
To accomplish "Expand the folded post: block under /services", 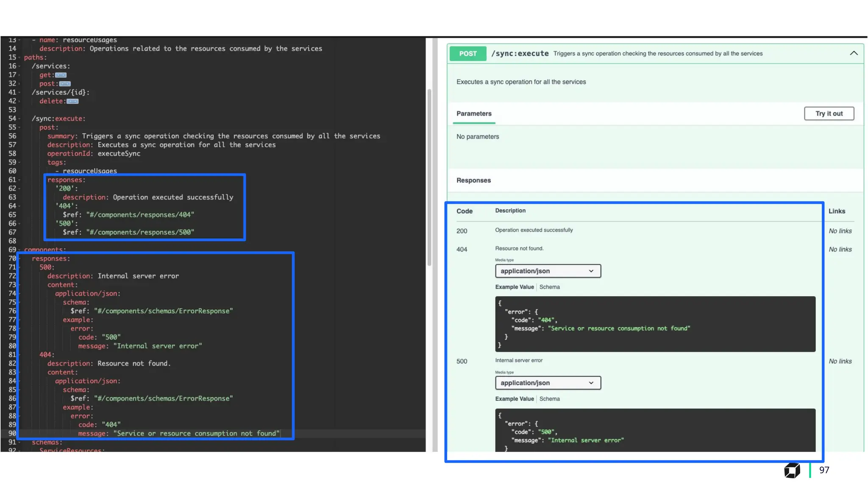I will tap(65, 84).
